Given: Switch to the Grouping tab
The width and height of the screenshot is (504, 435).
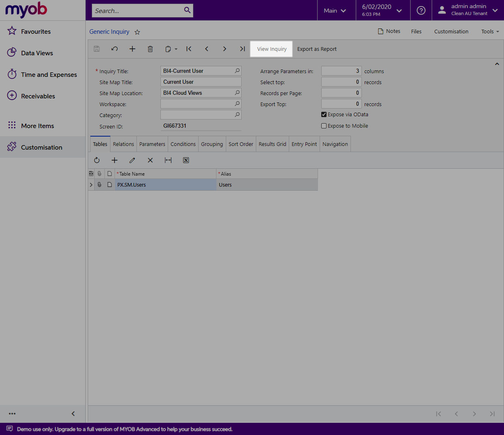Looking at the screenshot, I should (212, 144).
